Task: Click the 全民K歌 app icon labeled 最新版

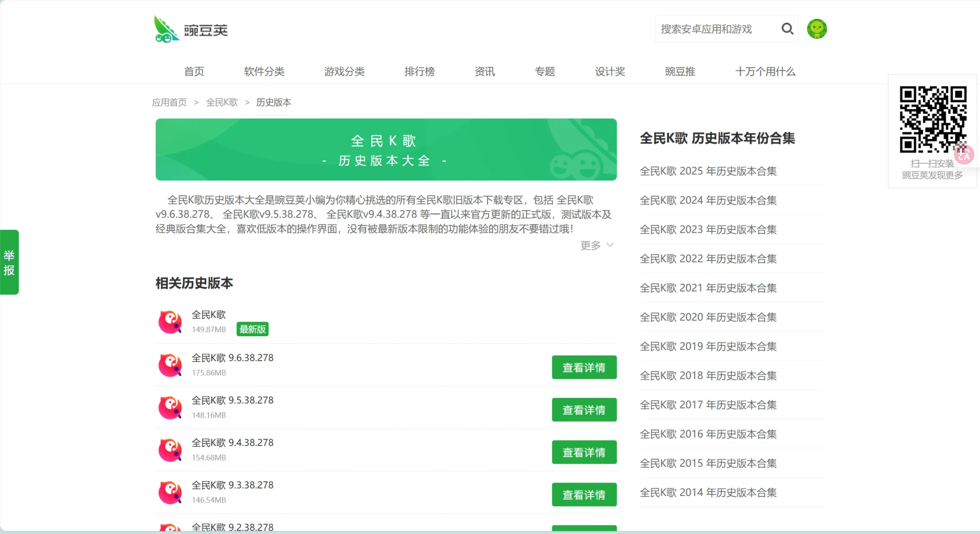Action: coord(170,321)
